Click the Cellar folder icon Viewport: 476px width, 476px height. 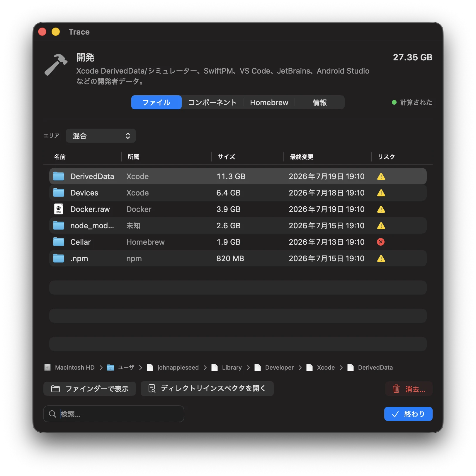[59, 242]
